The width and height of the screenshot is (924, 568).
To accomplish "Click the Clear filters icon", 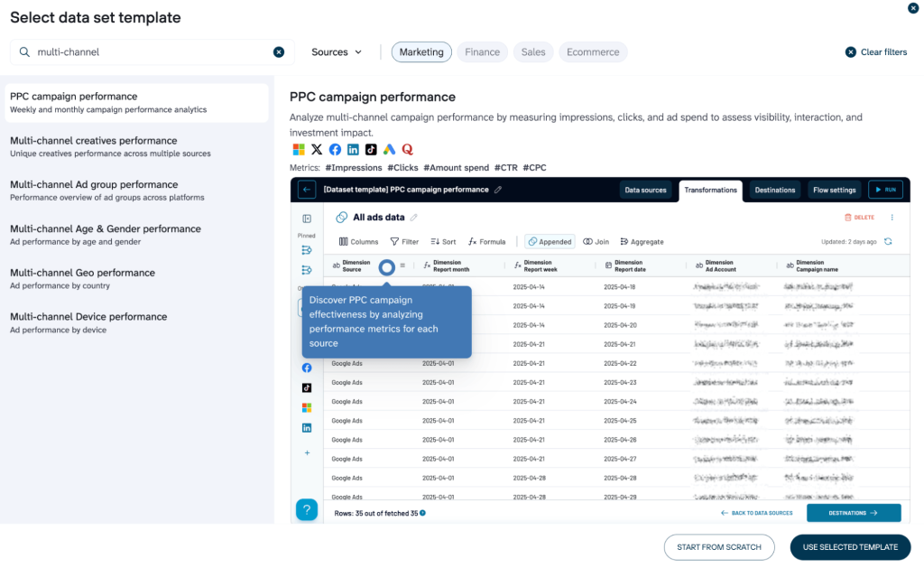I will [x=850, y=52].
